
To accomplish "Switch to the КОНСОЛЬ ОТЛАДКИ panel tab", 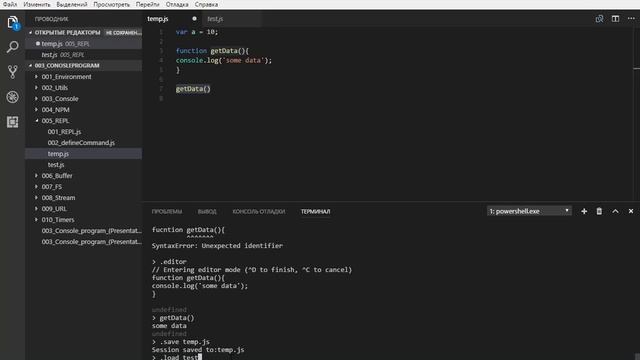I will click(x=259, y=211).
